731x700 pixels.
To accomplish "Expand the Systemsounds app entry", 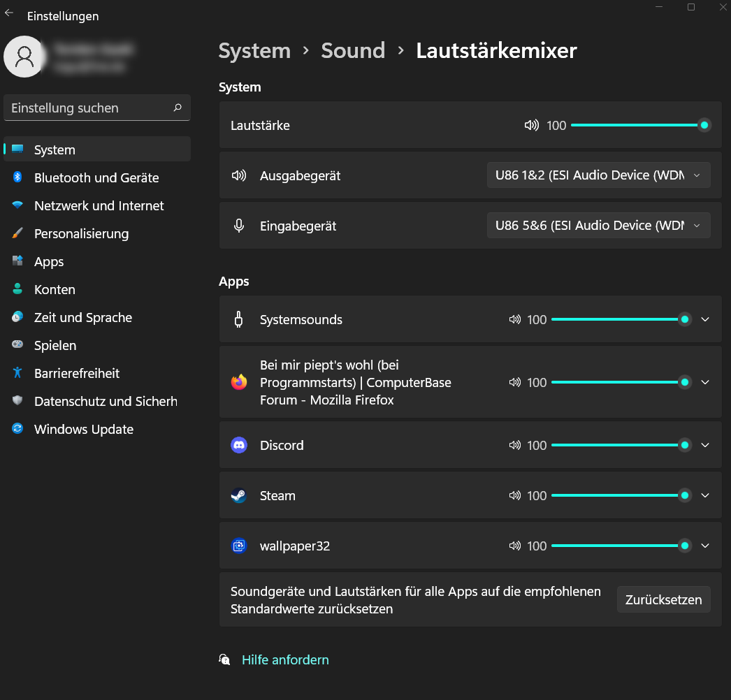I will point(705,320).
